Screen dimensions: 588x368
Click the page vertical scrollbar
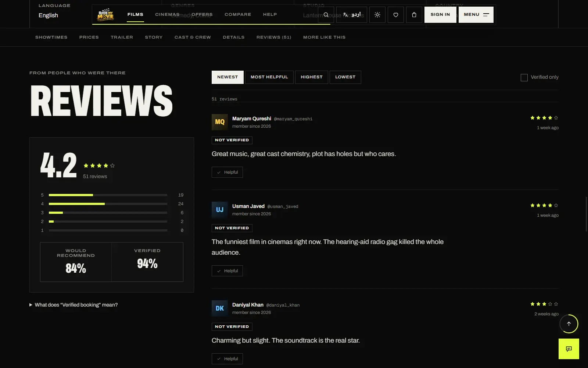tap(587, 214)
